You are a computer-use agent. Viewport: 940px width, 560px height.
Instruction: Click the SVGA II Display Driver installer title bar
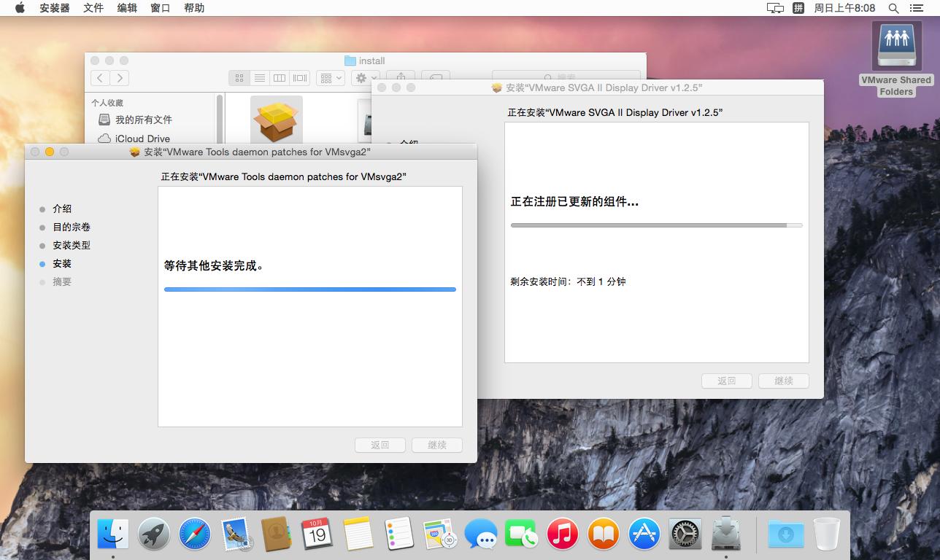597,87
